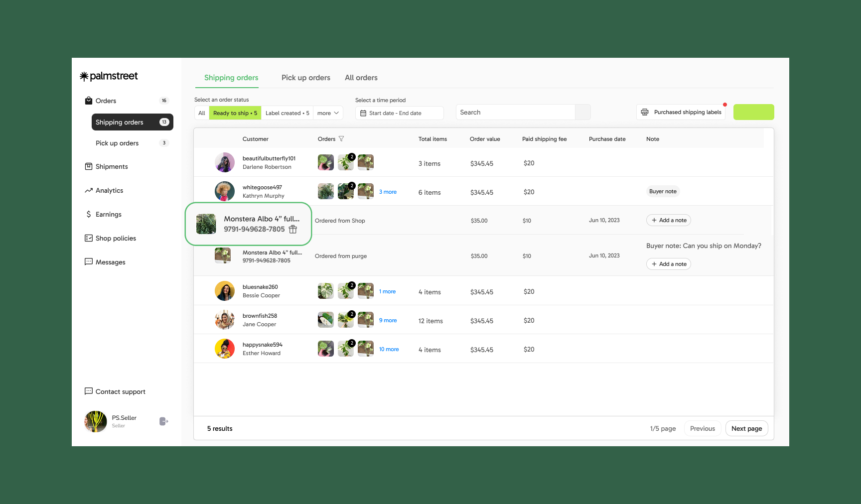
Task: Click the gift icon on highlighted Monstera order
Action: [x=293, y=229]
